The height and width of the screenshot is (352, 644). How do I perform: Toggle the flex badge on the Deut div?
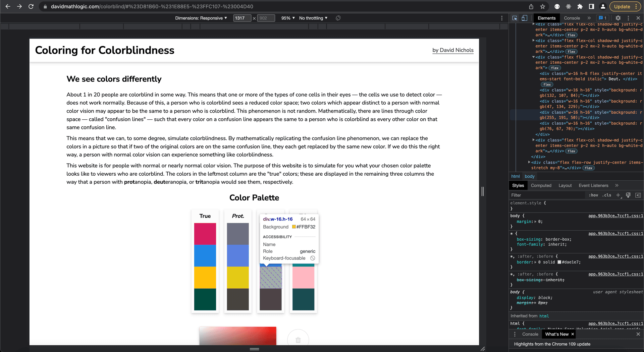pos(546,84)
